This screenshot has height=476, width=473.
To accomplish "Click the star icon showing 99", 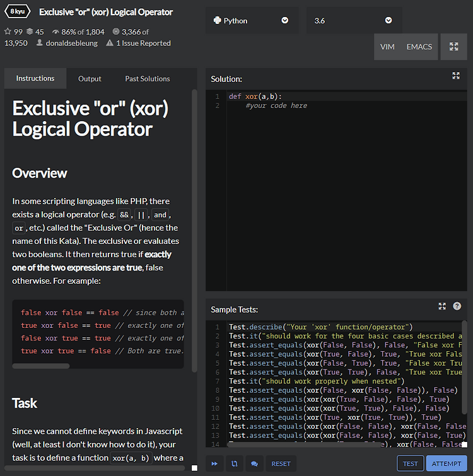I will (x=8, y=32).
